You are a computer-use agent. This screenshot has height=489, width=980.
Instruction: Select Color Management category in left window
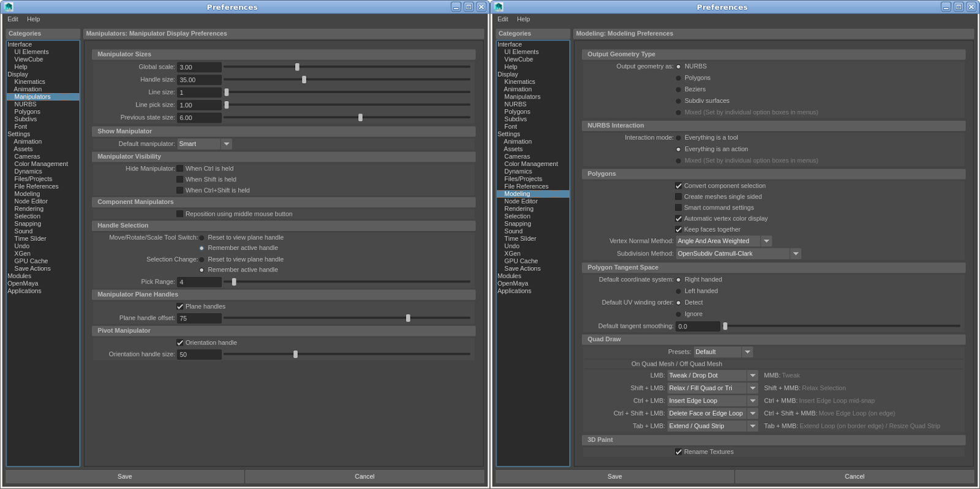point(41,164)
